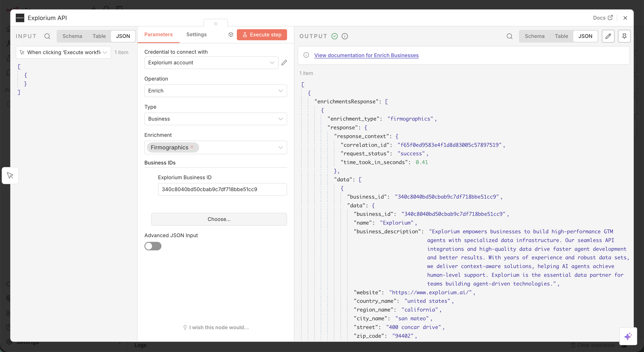The width and height of the screenshot is (644, 352).
Task: Click the website URL value in output
Action: [x=430, y=292]
